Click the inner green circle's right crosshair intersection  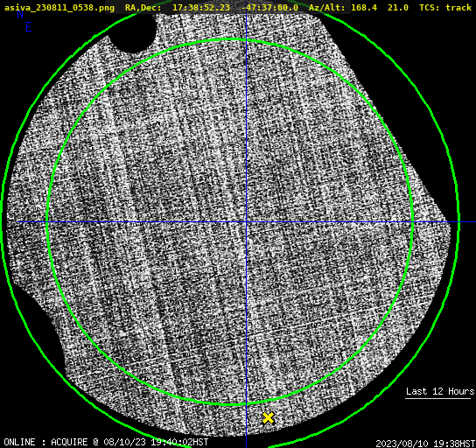[x=412, y=222]
